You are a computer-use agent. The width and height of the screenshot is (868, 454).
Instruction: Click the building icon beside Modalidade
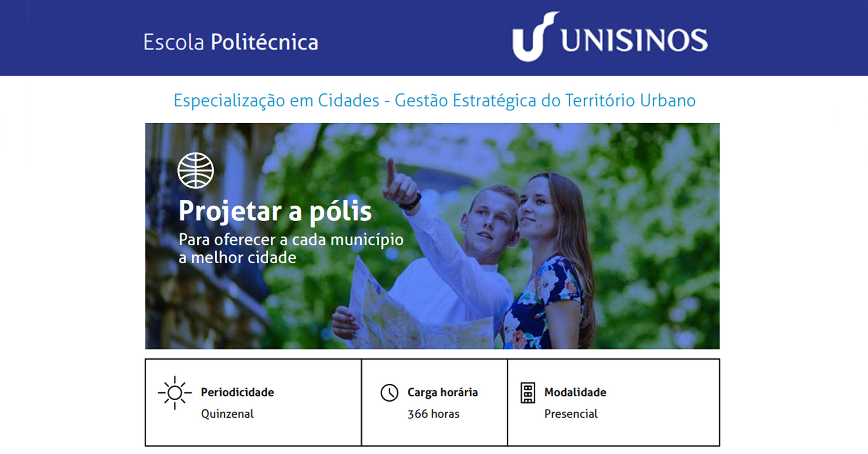click(x=528, y=393)
